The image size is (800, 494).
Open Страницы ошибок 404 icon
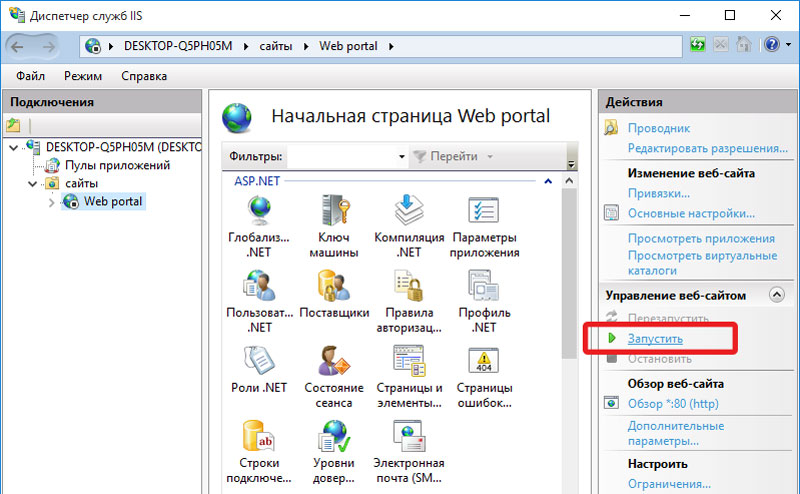(484, 360)
